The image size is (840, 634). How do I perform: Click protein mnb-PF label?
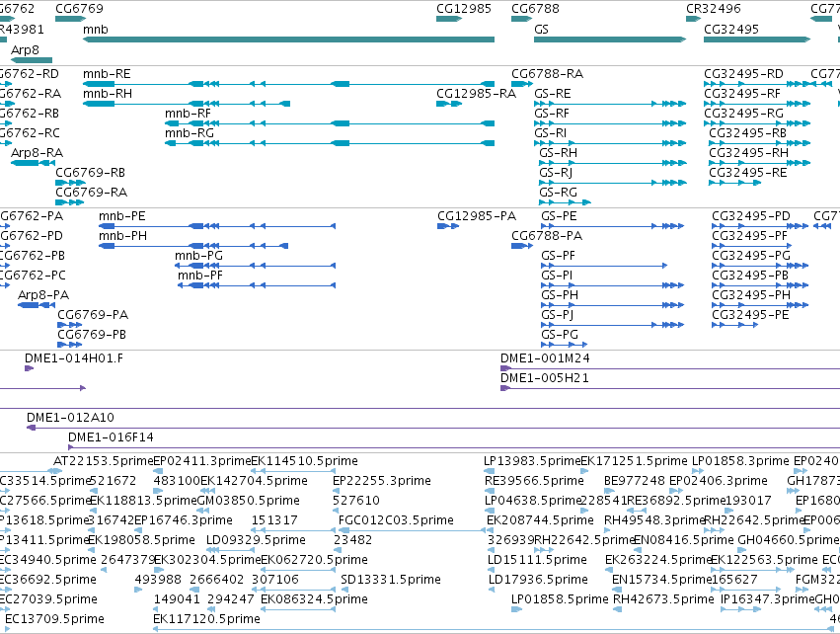click(200, 276)
